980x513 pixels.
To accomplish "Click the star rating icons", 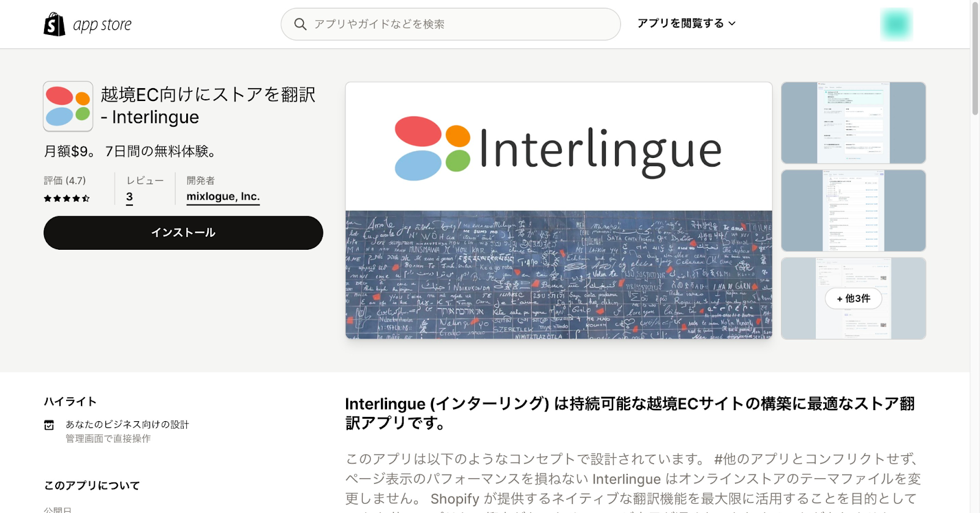I will click(67, 198).
